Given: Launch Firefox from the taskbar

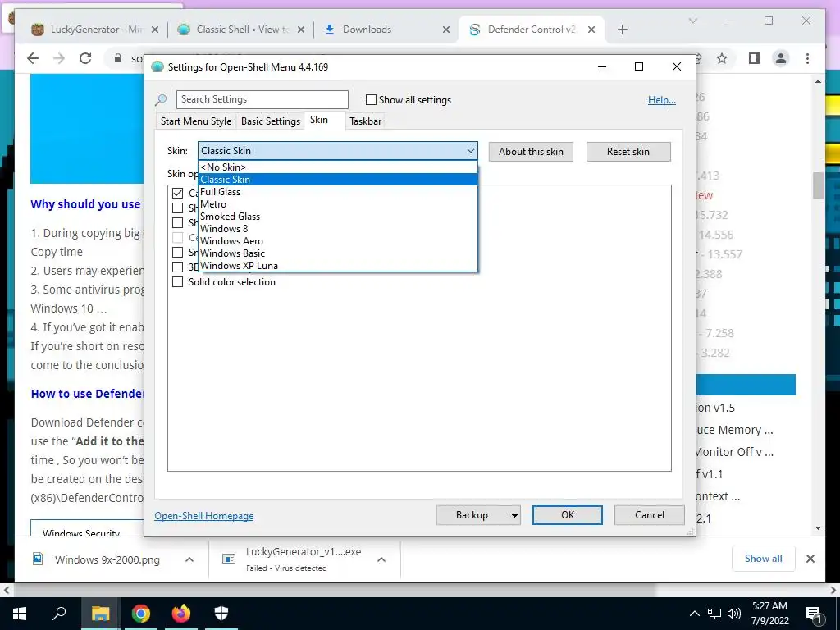Looking at the screenshot, I should [x=181, y=614].
